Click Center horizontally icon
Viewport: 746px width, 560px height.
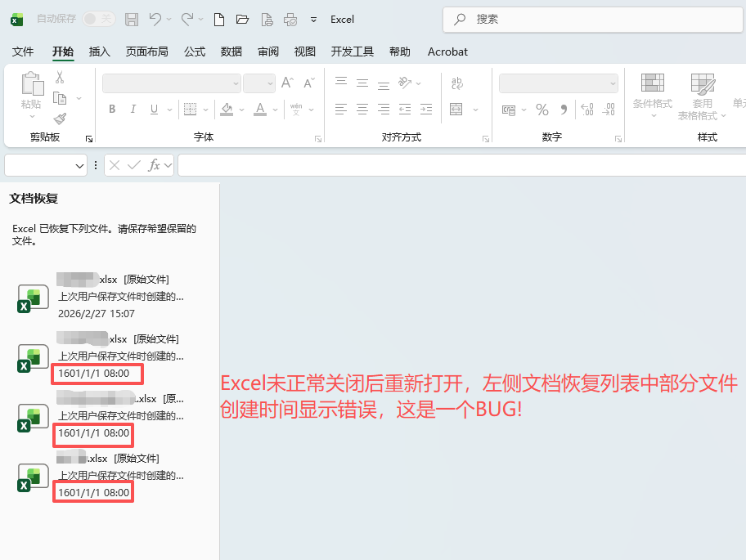(362, 110)
